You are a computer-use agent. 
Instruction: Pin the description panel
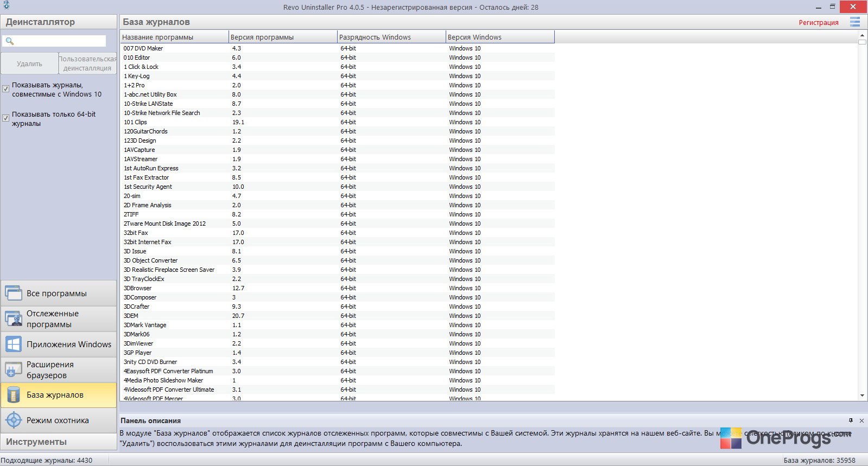point(851,420)
